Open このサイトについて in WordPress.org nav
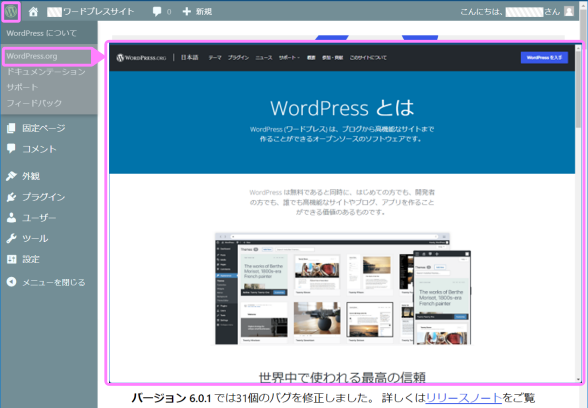The image size is (588, 408). [x=368, y=58]
